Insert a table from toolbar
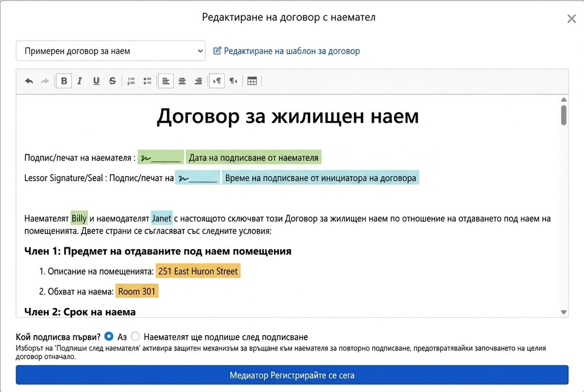The height and width of the screenshot is (392, 584). point(252,81)
